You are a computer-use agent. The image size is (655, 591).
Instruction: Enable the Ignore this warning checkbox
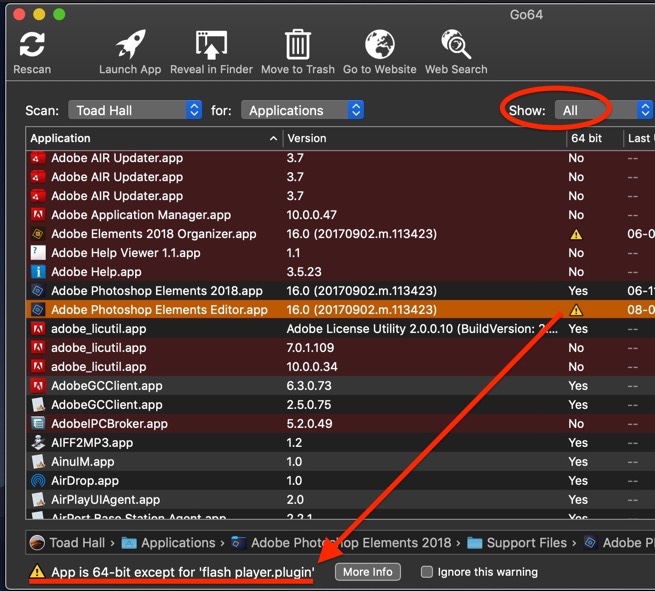(x=427, y=572)
